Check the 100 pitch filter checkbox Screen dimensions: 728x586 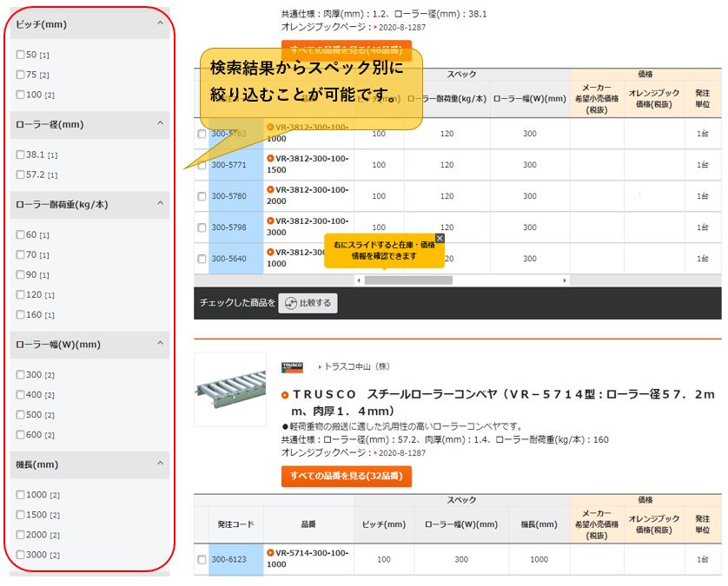[x=20, y=94]
